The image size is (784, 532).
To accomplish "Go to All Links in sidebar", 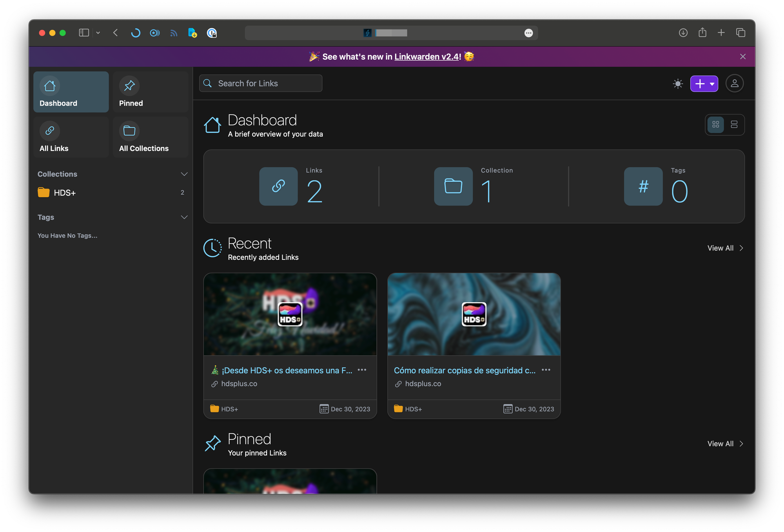I will point(71,137).
